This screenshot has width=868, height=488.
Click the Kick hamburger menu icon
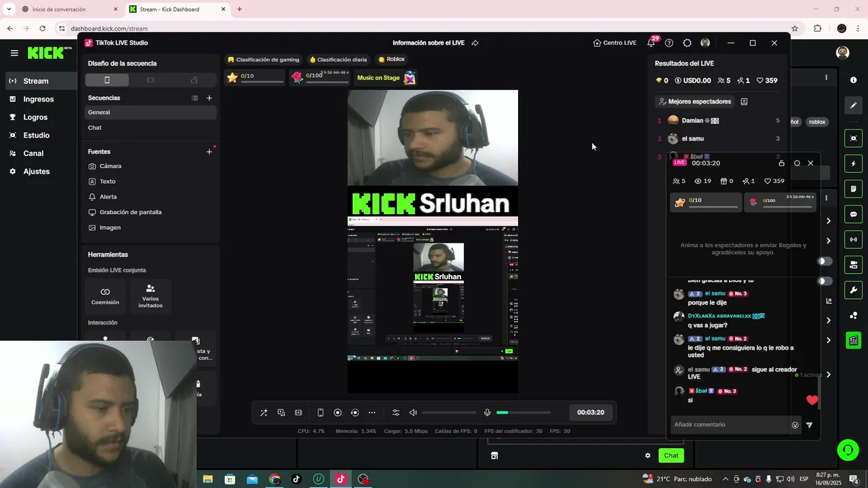point(14,53)
